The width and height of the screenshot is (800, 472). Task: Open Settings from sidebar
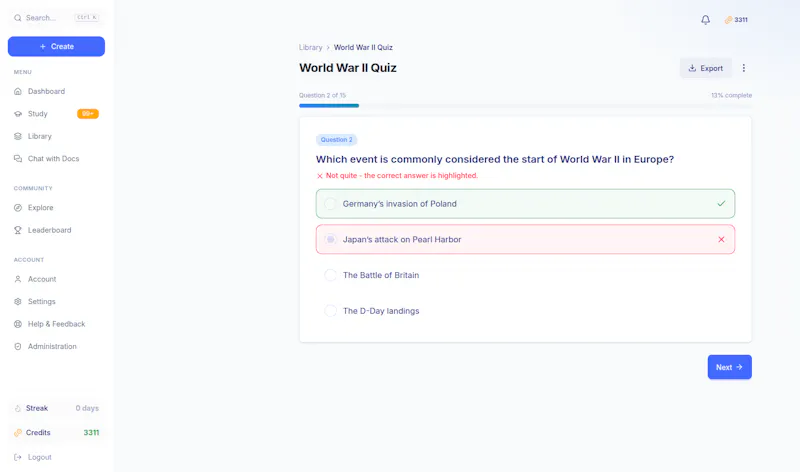click(x=56, y=302)
